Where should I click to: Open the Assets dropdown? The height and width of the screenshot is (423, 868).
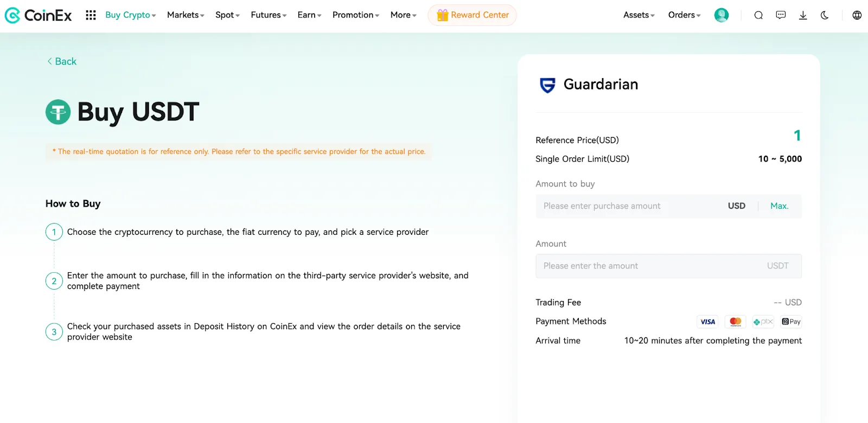(x=639, y=15)
